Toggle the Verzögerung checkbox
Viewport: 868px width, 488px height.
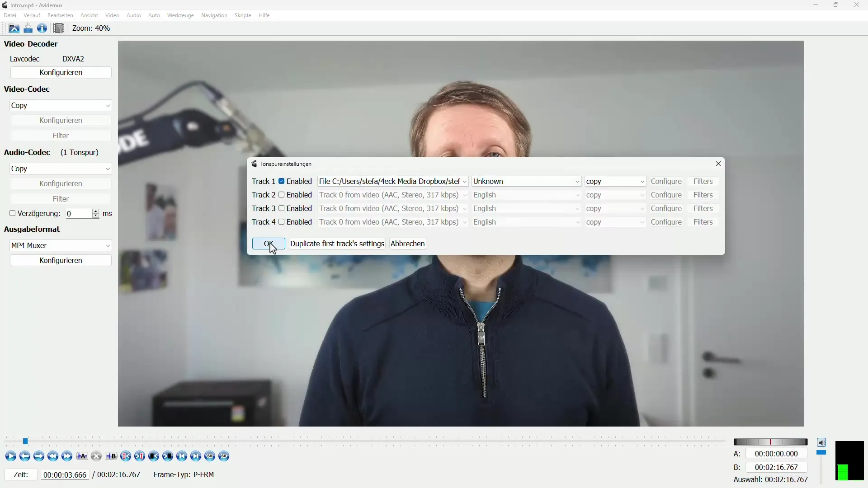point(13,213)
